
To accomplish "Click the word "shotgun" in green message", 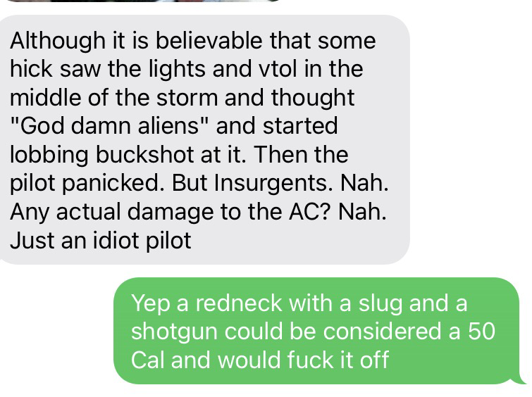I will (174, 332).
